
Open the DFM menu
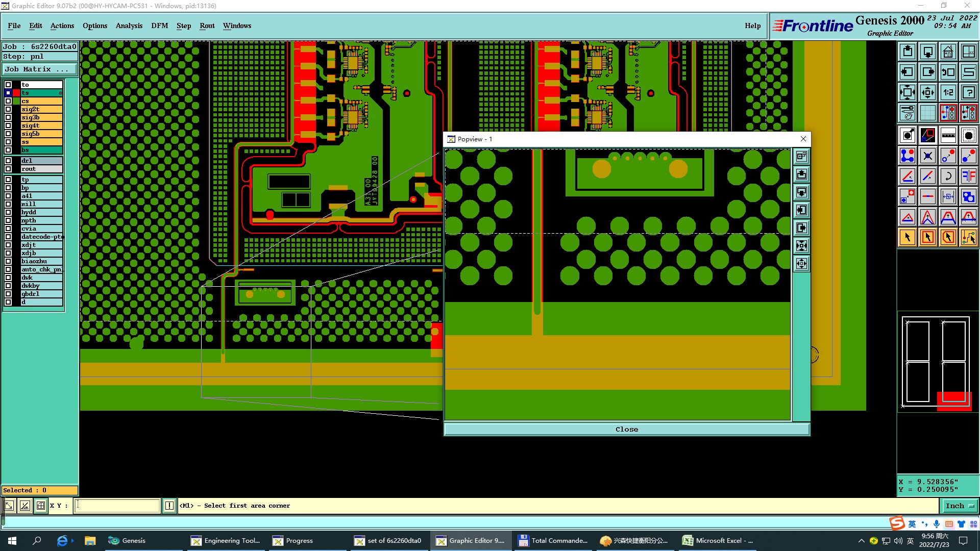[159, 26]
